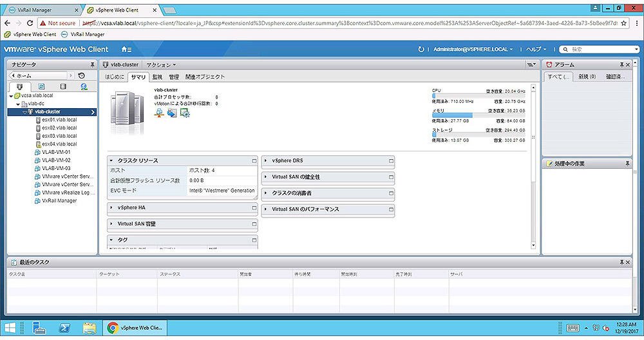Switch to the 監視 tab

[157, 77]
